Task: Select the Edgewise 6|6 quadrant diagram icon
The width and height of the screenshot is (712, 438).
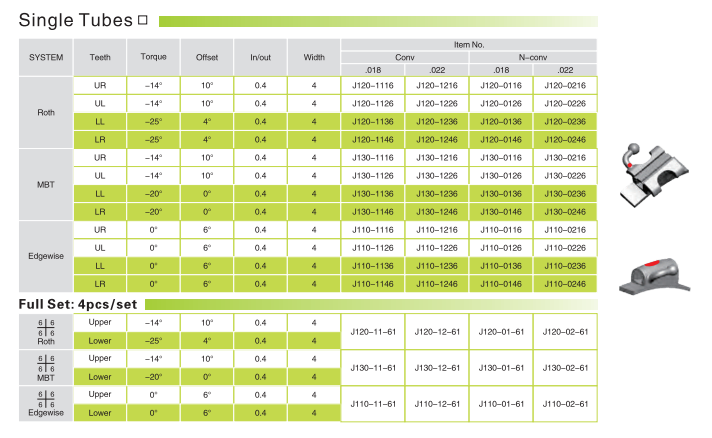Action: tap(46, 399)
